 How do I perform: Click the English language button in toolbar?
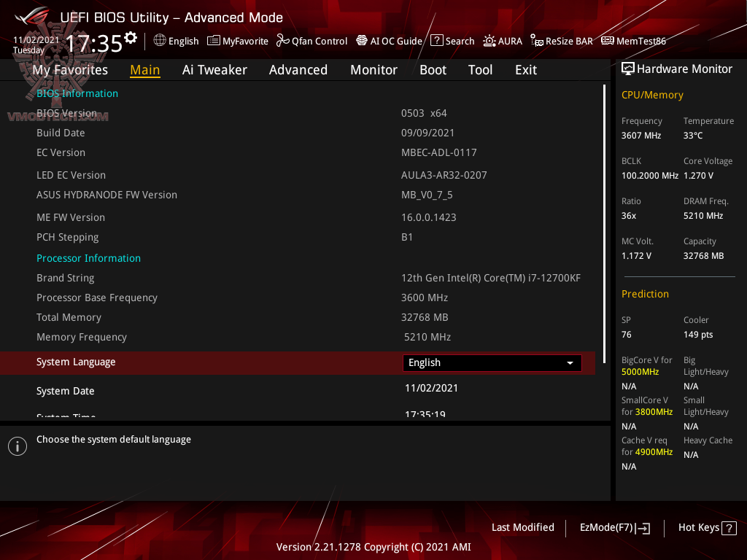click(x=177, y=41)
